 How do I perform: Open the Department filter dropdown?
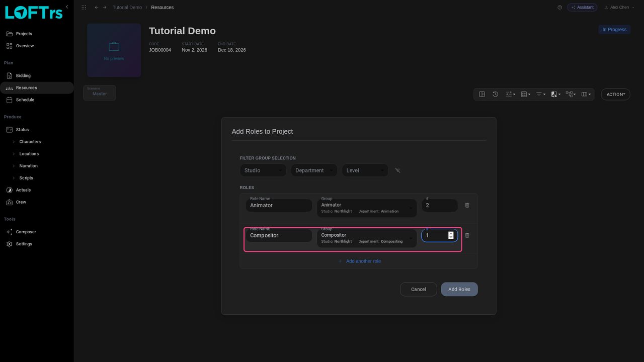tap(314, 170)
